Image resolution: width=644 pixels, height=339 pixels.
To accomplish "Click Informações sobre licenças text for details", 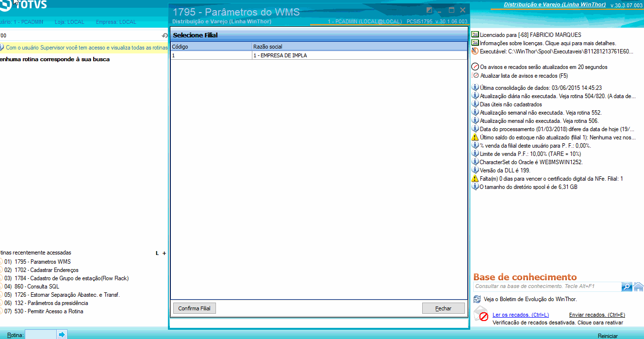I will [548, 43].
